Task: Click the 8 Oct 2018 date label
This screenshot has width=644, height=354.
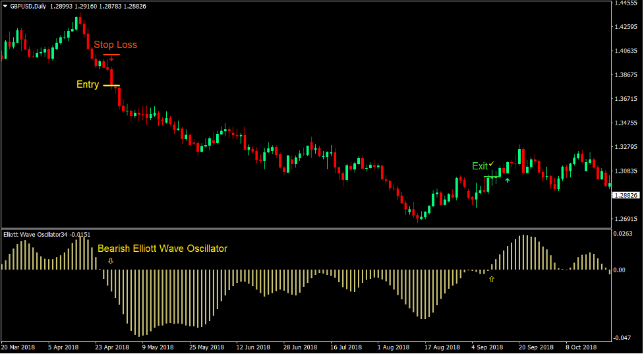Action: click(582, 347)
